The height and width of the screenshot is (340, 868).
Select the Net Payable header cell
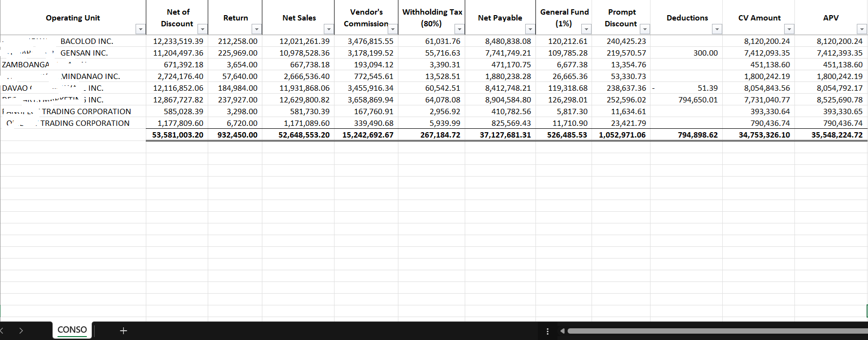tap(500, 18)
